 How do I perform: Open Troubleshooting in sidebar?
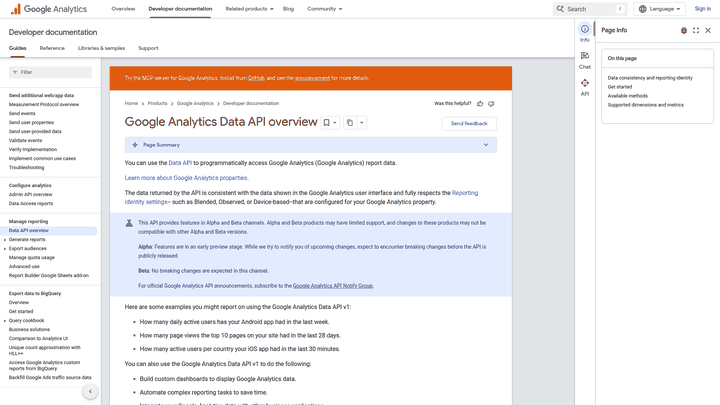pos(27,168)
